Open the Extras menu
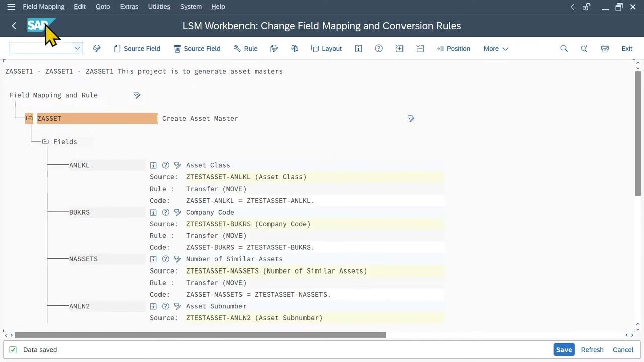This screenshot has height=362, width=644. point(129,7)
